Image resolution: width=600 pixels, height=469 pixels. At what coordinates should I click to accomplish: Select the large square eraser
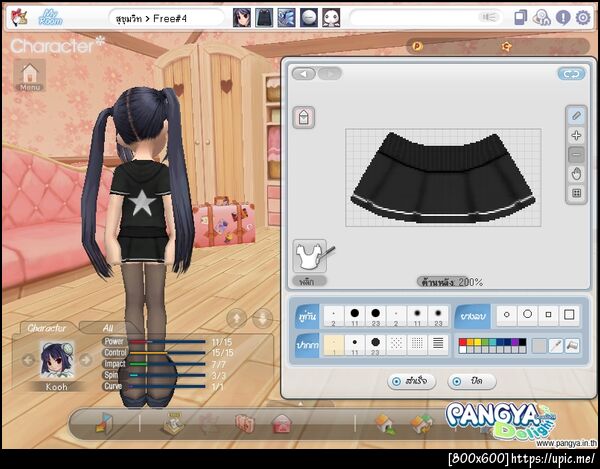coord(569,315)
